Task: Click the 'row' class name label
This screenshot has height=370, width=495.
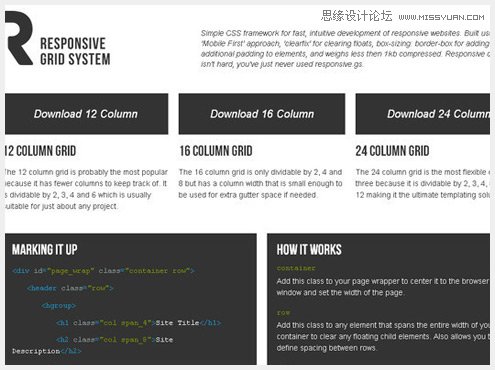Action: tap(283, 313)
